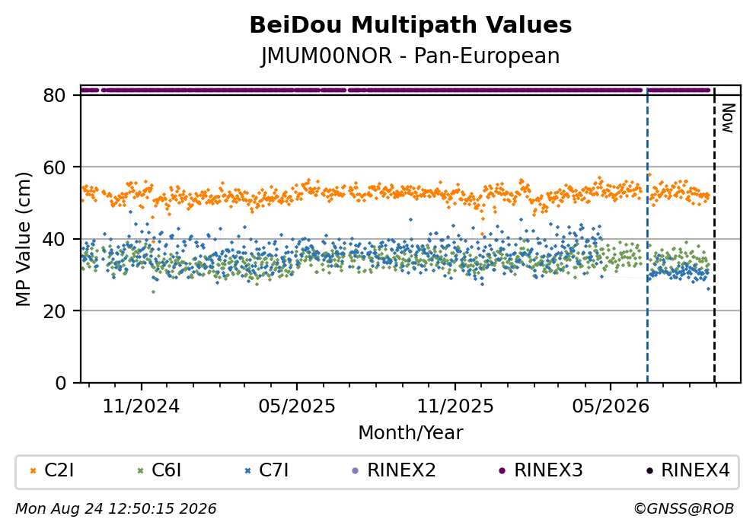The image size is (756, 532).
Task: Click the blue dashed vertical event line
Action: 648,234
